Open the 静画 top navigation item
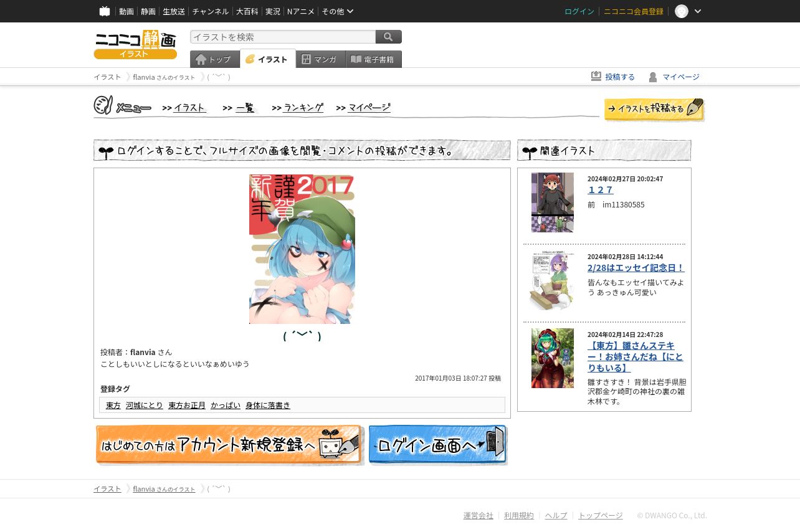This screenshot has width=800, height=532. coord(148,11)
